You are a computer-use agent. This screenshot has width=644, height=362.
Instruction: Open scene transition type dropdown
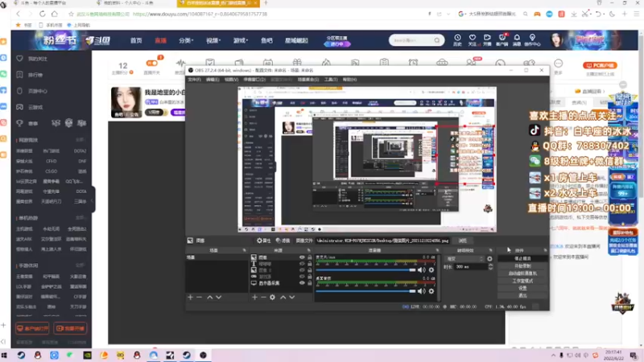coord(464,259)
